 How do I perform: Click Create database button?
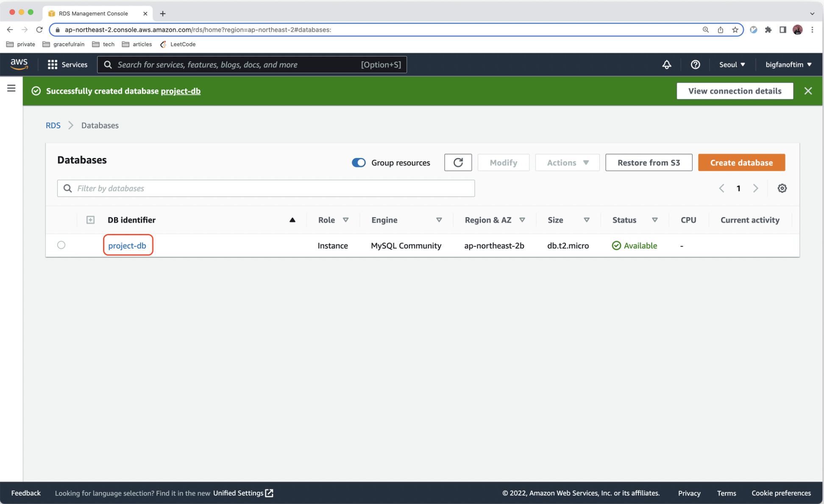tap(741, 163)
